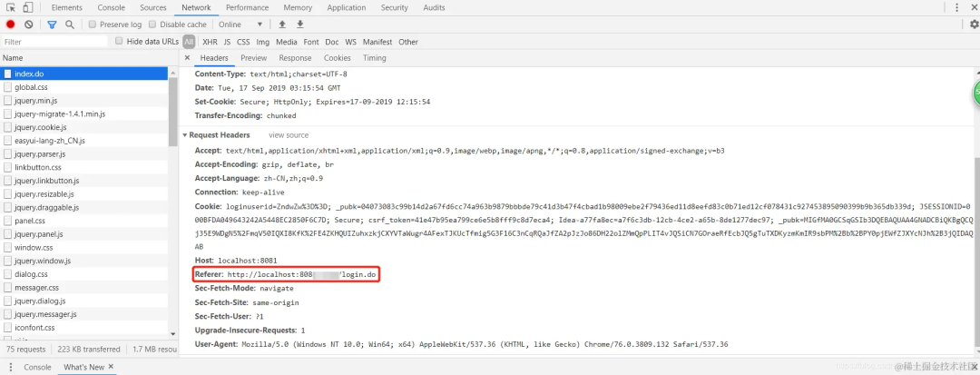The height and width of the screenshot is (375, 980).
Task: Select the index.do request
Action: pos(84,74)
